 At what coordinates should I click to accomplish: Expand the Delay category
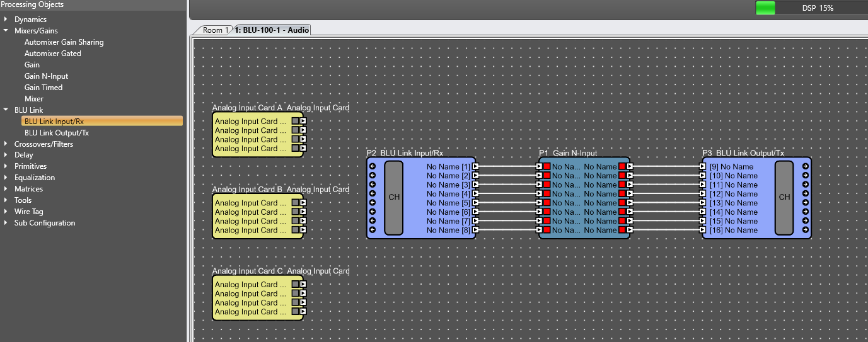tap(6, 155)
